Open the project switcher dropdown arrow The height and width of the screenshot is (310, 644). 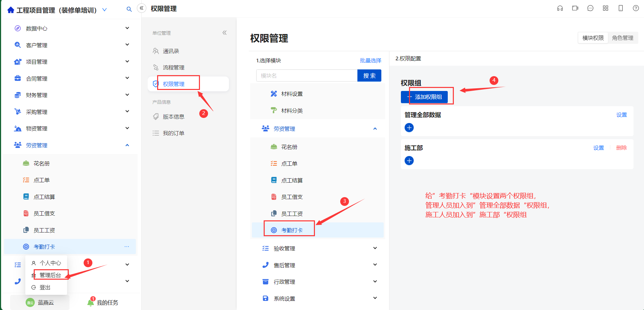click(x=105, y=10)
